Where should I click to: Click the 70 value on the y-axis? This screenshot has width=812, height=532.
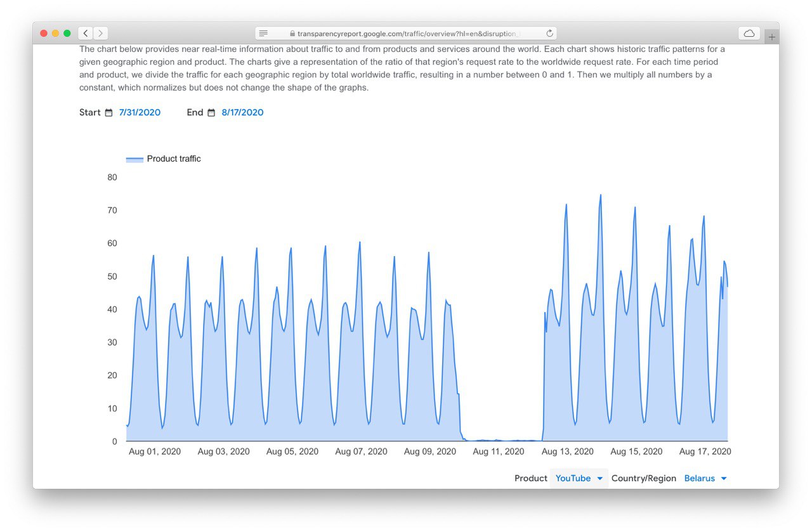112,210
